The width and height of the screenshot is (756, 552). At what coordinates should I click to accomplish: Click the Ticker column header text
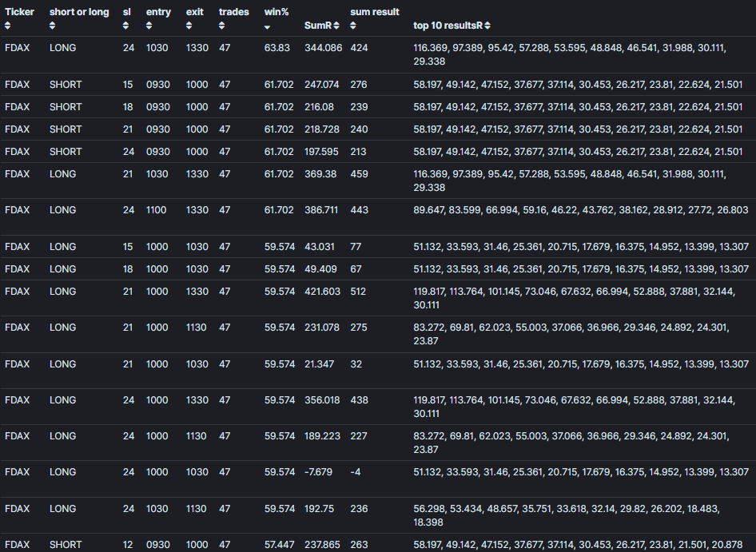pos(19,12)
